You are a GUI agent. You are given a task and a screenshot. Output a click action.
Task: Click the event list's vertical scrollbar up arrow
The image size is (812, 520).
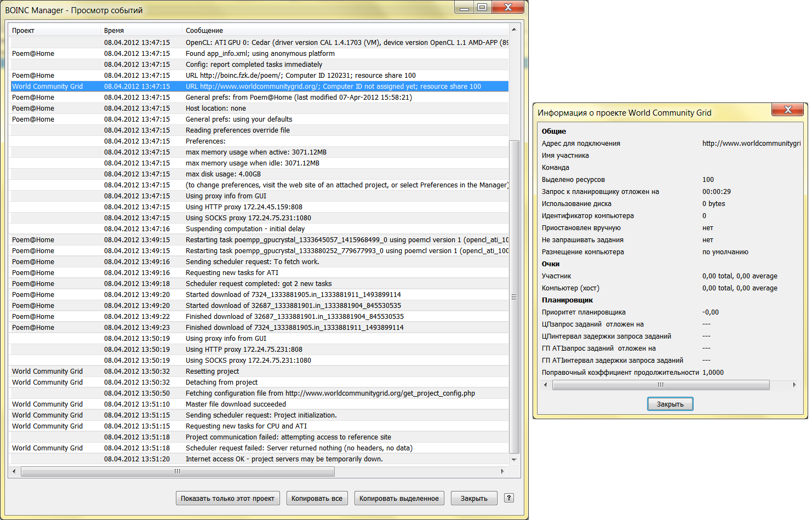(514, 29)
